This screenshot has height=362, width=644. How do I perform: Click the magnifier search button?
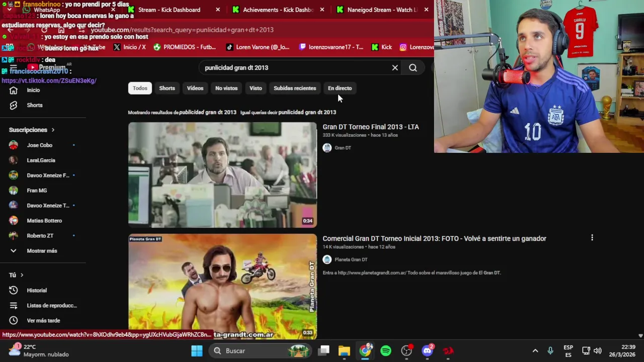click(413, 67)
